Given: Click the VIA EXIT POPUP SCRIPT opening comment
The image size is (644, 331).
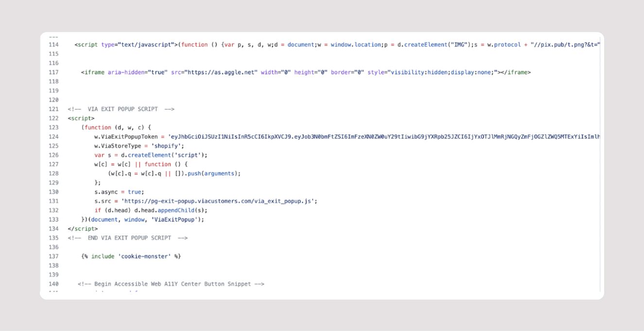Looking at the screenshot, I should [x=121, y=109].
